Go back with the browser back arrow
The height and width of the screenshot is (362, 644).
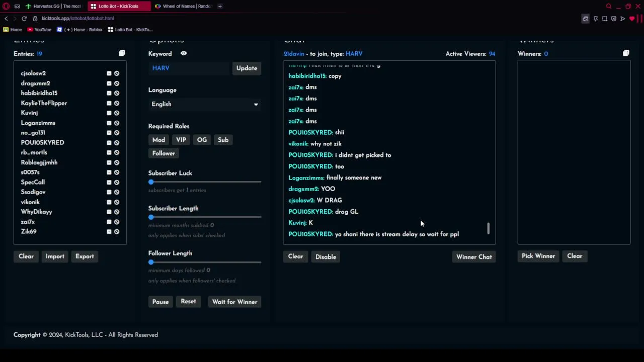tap(6, 19)
